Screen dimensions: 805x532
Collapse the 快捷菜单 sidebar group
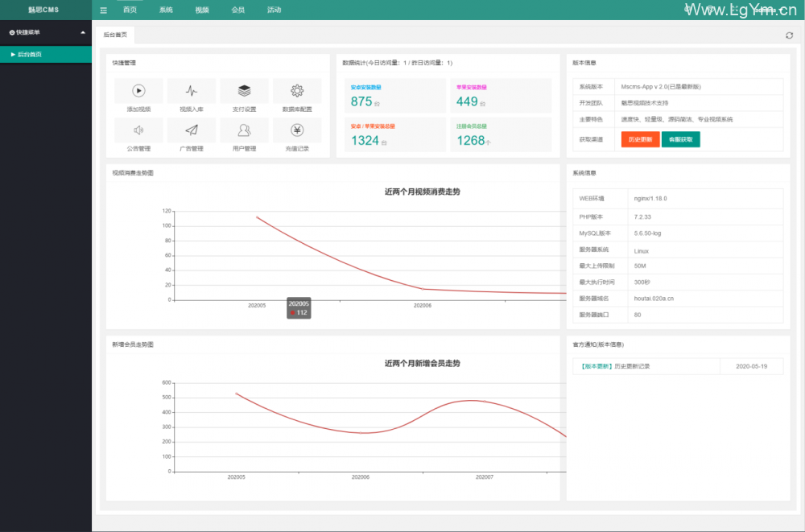tap(46, 32)
